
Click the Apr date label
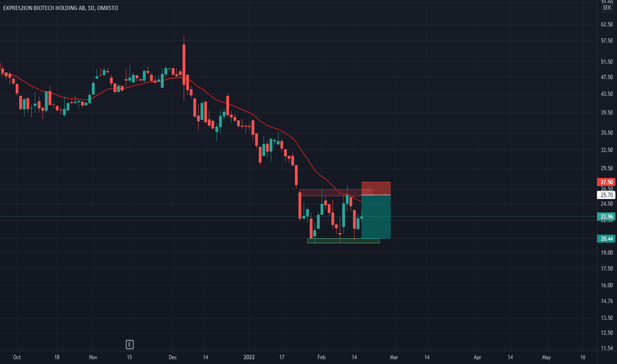pyautogui.click(x=477, y=357)
